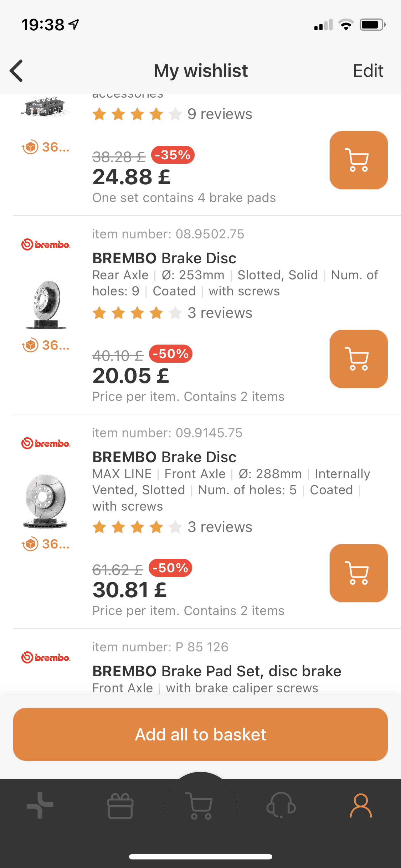
Task: Open the profile account tab
Action: (x=361, y=805)
